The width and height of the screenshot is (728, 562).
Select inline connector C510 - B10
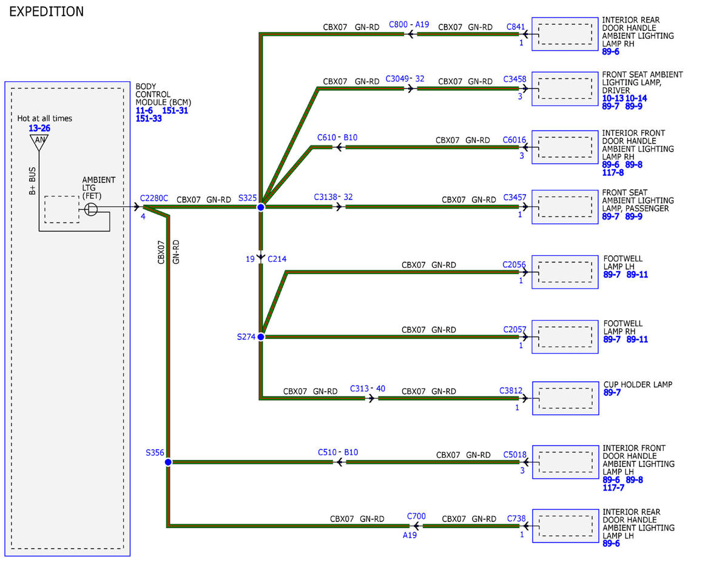[x=338, y=452]
